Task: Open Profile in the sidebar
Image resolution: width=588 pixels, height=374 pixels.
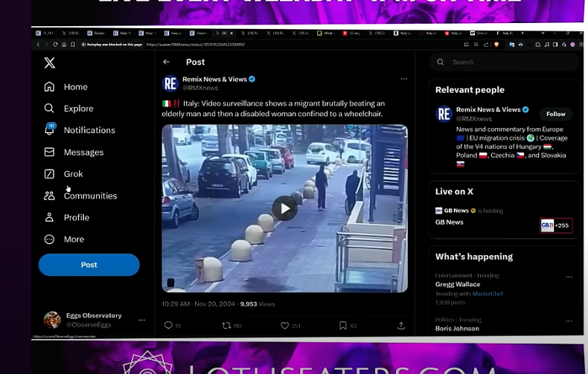Action: (67, 217)
